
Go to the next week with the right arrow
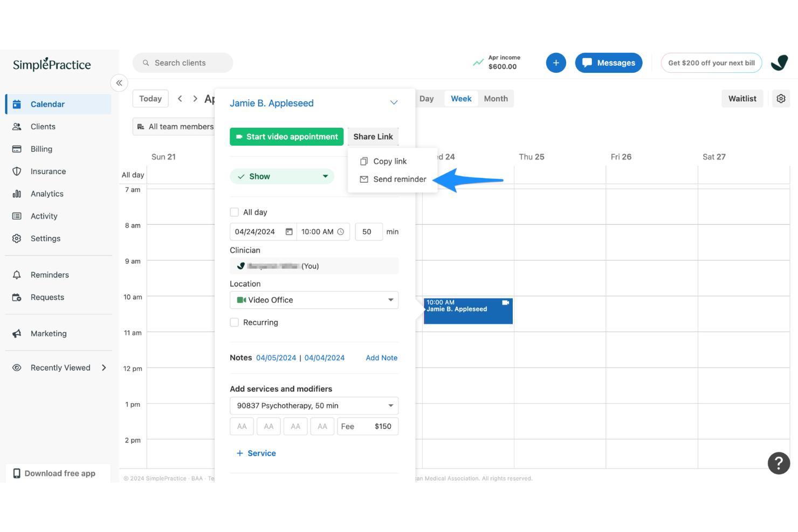pyautogui.click(x=195, y=99)
